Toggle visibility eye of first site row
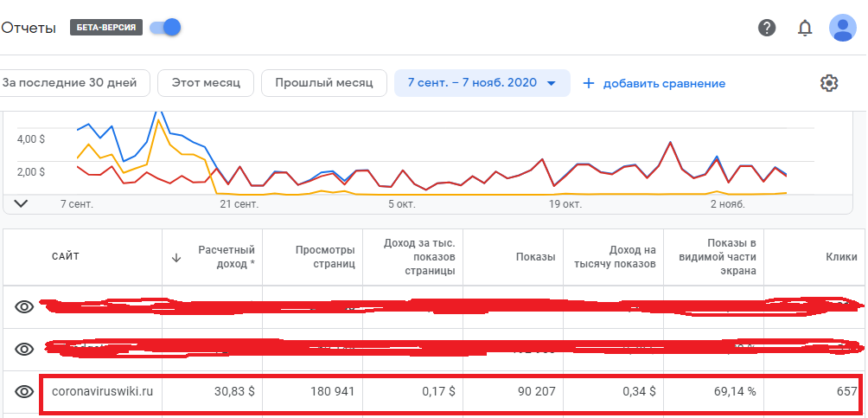Image resolution: width=868 pixels, height=418 pixels. [x=24, y=306]
